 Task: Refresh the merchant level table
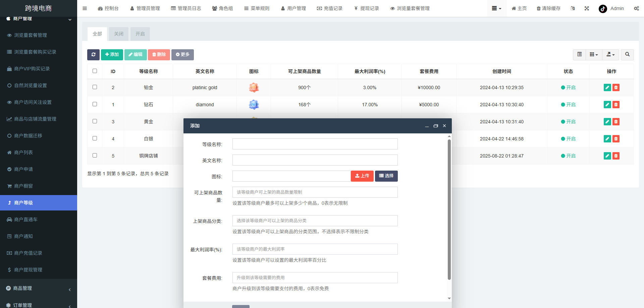93,54
